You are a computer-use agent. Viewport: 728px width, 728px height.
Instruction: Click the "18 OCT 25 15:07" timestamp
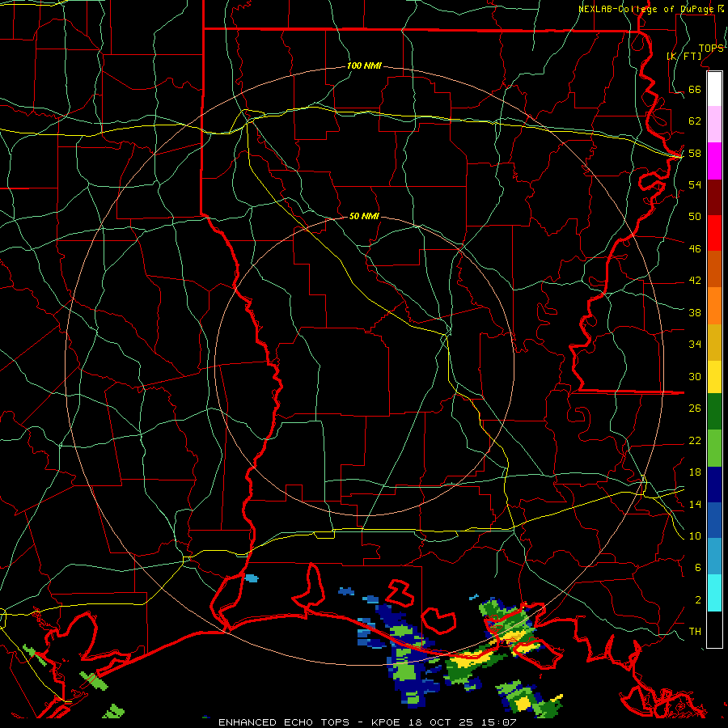tap(463, 722)
